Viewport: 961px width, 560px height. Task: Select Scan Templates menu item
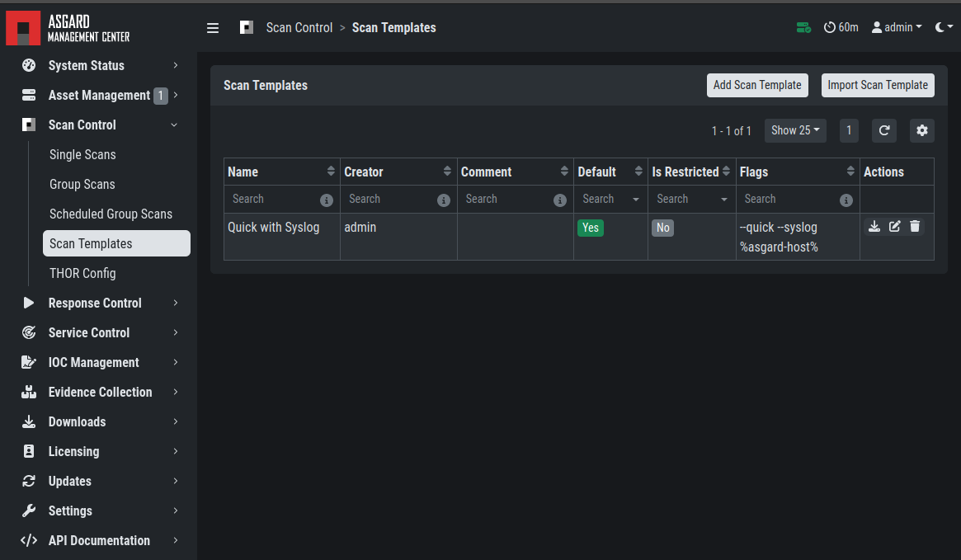pos(116,243)
